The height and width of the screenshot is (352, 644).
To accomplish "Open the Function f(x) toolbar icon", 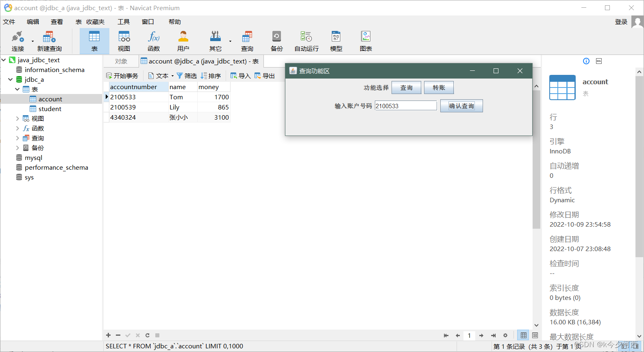I will coord(154,41).
